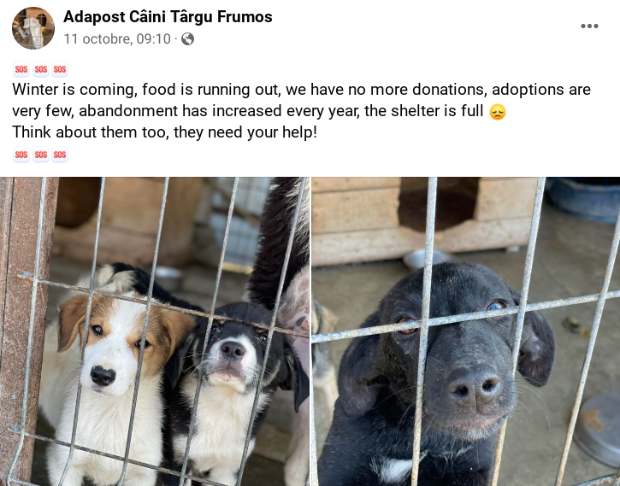
Task: Click the "very few, abandonment has increased" text line
Action: point(248,111)
